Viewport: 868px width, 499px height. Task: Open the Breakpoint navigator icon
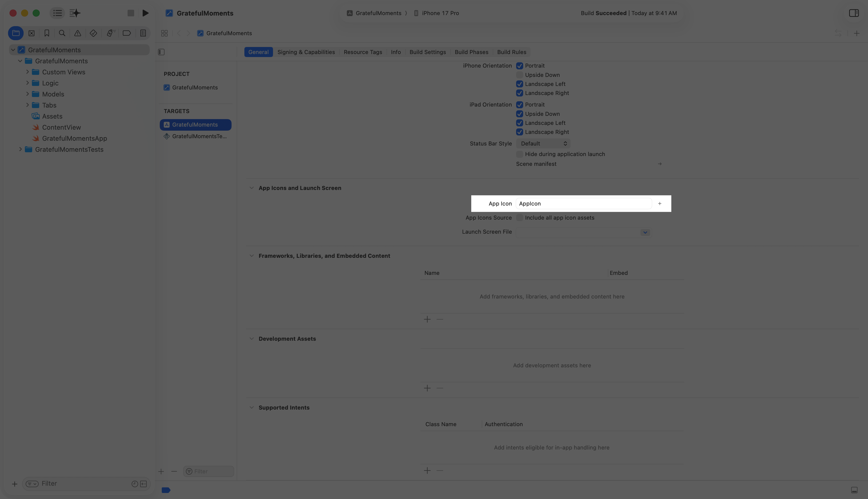coord(126,33)
